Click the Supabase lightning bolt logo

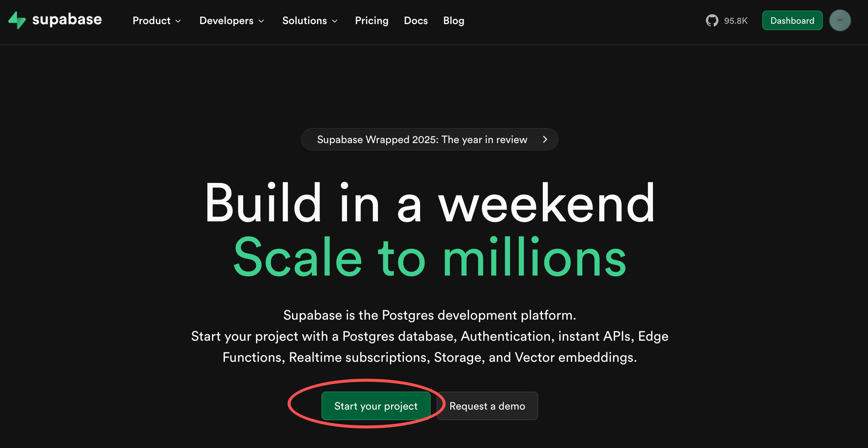coord(17,20)
